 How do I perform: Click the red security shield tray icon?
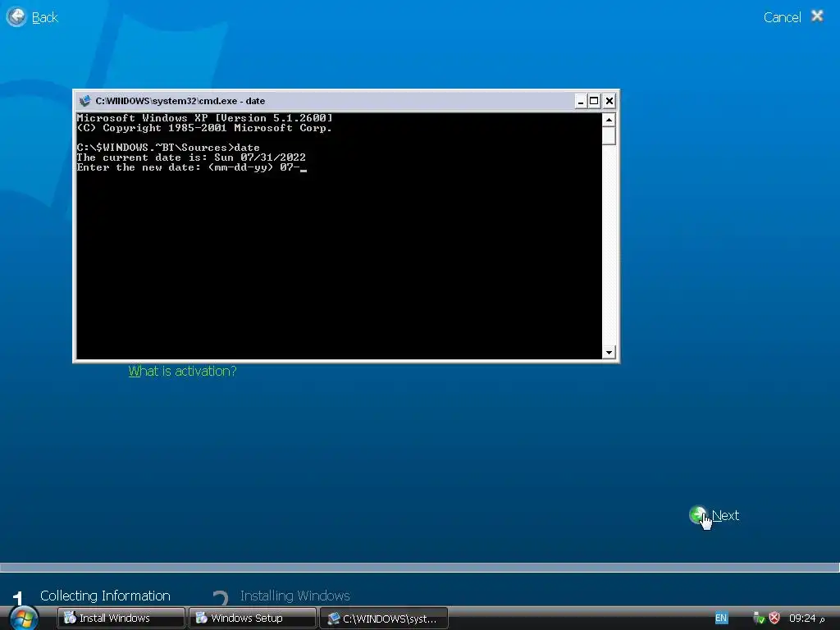pyautogui.click(x=774, y=619)
